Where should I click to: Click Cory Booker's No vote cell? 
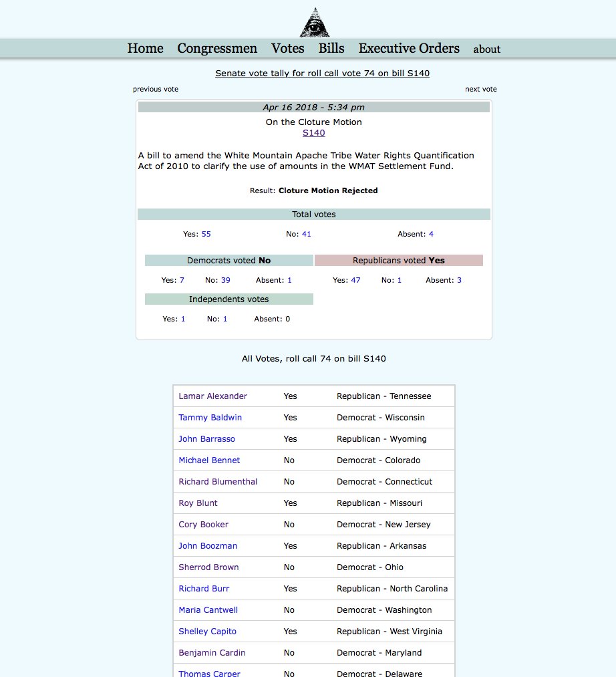click(289, 525)
